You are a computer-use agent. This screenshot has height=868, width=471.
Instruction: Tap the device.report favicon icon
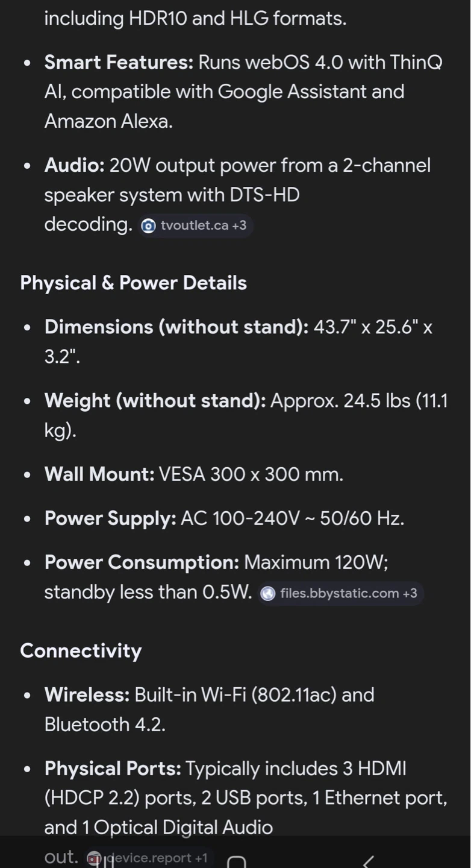(93, 858)
